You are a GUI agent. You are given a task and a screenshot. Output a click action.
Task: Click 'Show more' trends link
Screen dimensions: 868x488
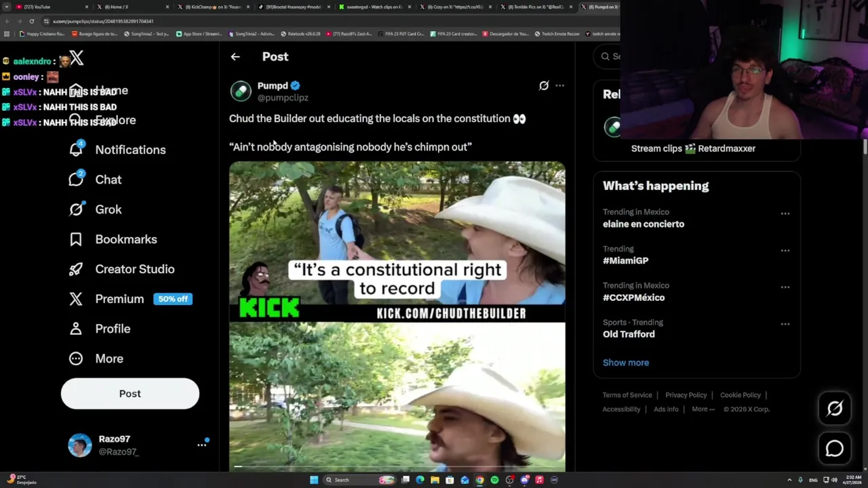(626, 363)
